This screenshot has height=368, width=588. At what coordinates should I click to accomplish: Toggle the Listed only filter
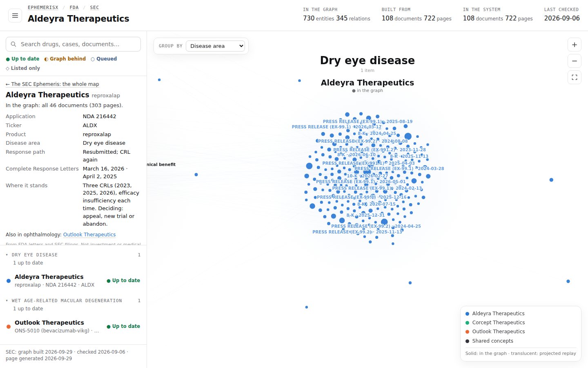(23, 68)
